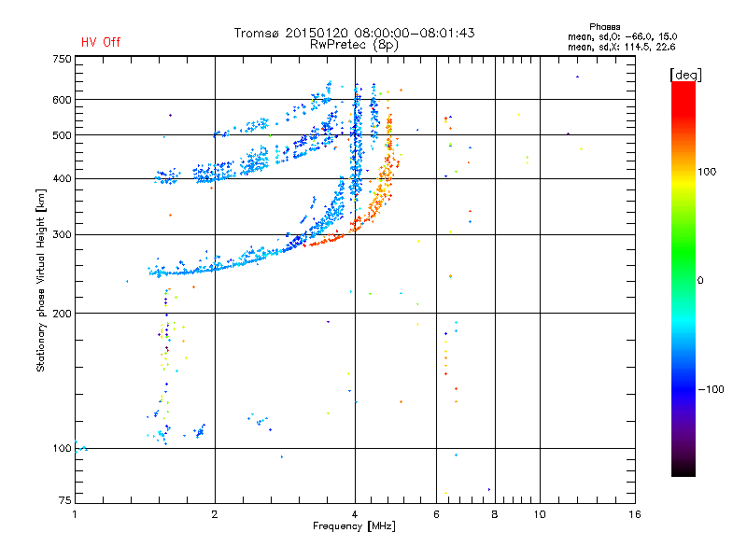Click the red 'HV Off' label
Viewport: 747px width, 560px height.
pyautogui.click(x=101, y=42)
